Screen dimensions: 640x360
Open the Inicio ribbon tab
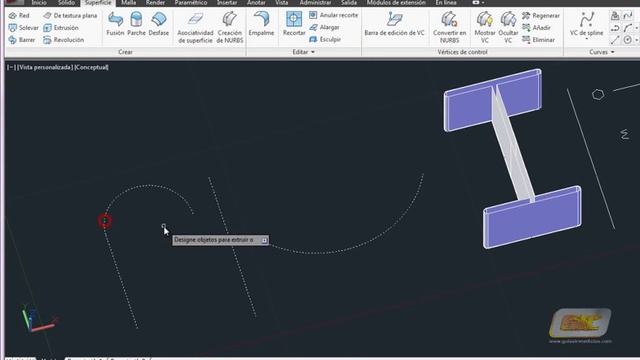[39, 2]
